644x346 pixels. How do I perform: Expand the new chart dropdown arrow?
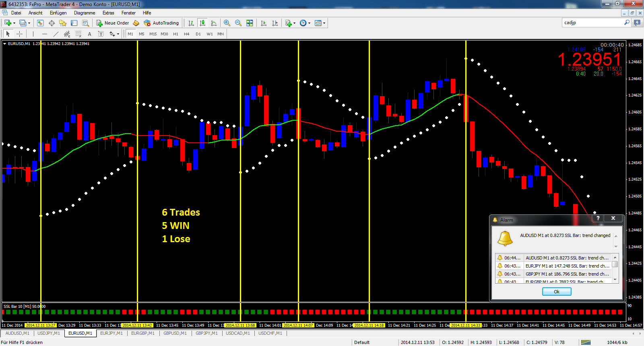(14, 23)
